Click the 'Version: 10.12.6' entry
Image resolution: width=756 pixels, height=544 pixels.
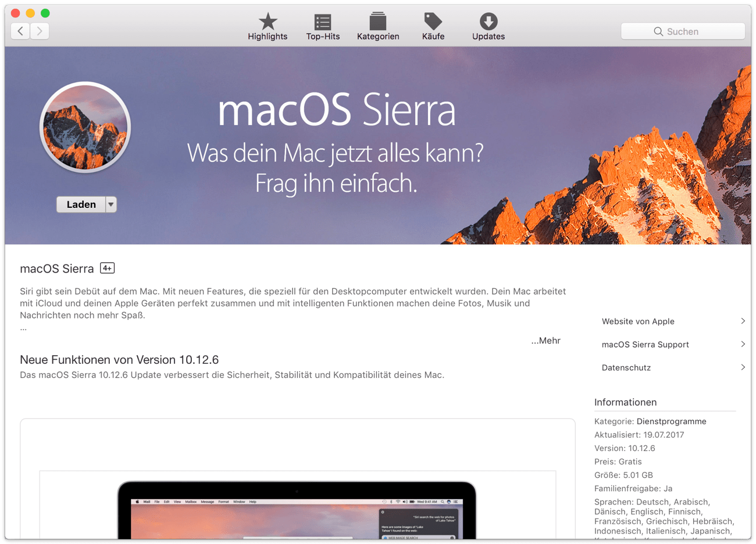[x=625, y=448]
